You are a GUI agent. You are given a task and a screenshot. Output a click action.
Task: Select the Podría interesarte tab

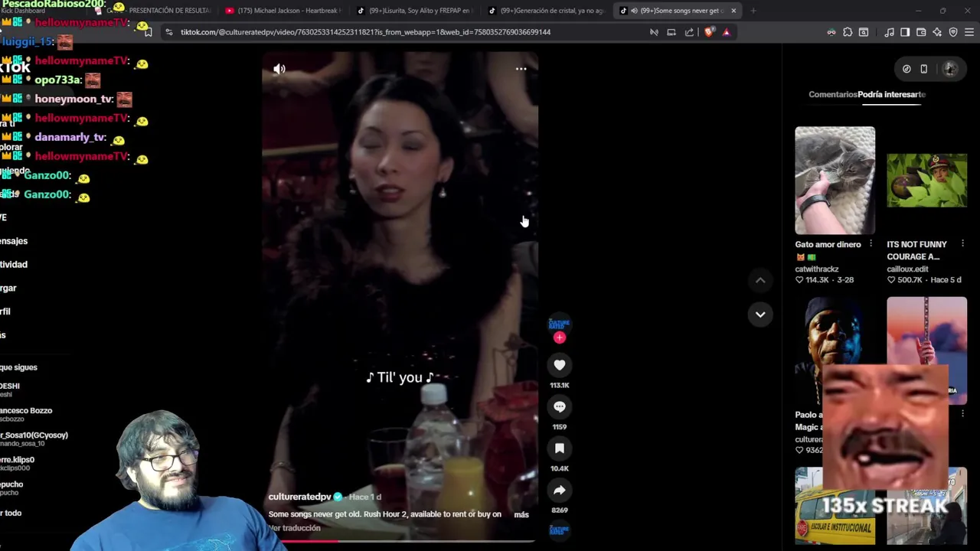pos(892,94)
